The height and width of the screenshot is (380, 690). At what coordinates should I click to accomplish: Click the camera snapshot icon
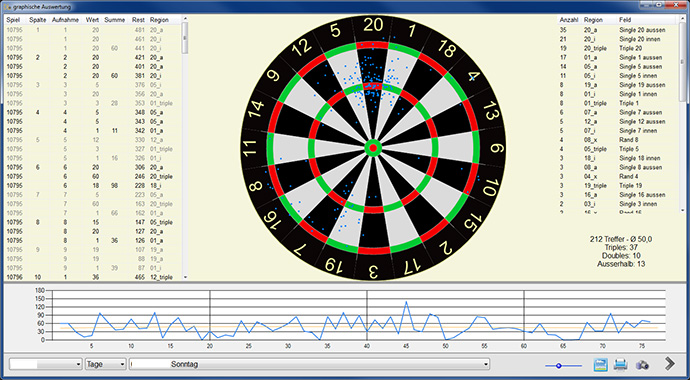642,365
